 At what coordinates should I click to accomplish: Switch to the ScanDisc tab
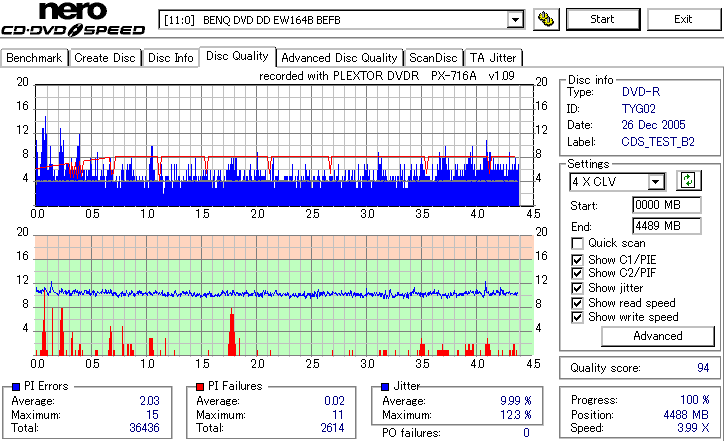433,58
